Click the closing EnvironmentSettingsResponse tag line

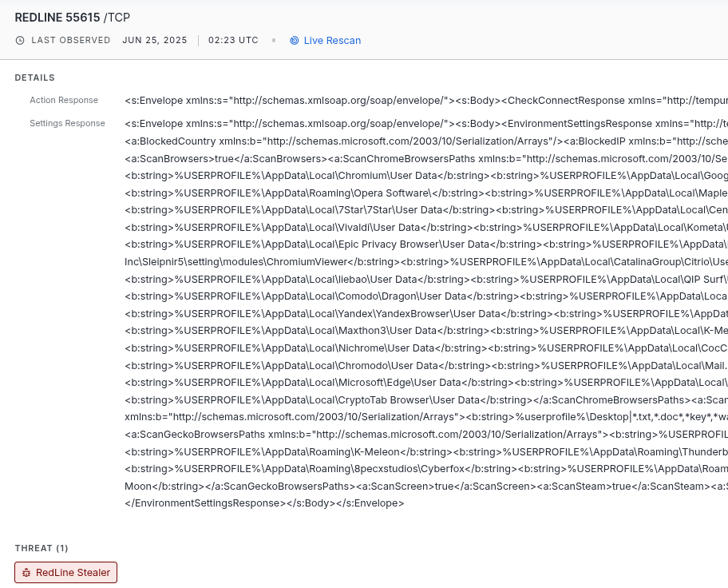point(264,503)
